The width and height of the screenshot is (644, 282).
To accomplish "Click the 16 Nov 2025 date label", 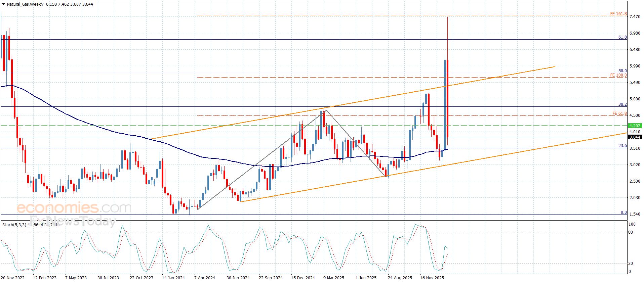I will [x=432, y=278].
